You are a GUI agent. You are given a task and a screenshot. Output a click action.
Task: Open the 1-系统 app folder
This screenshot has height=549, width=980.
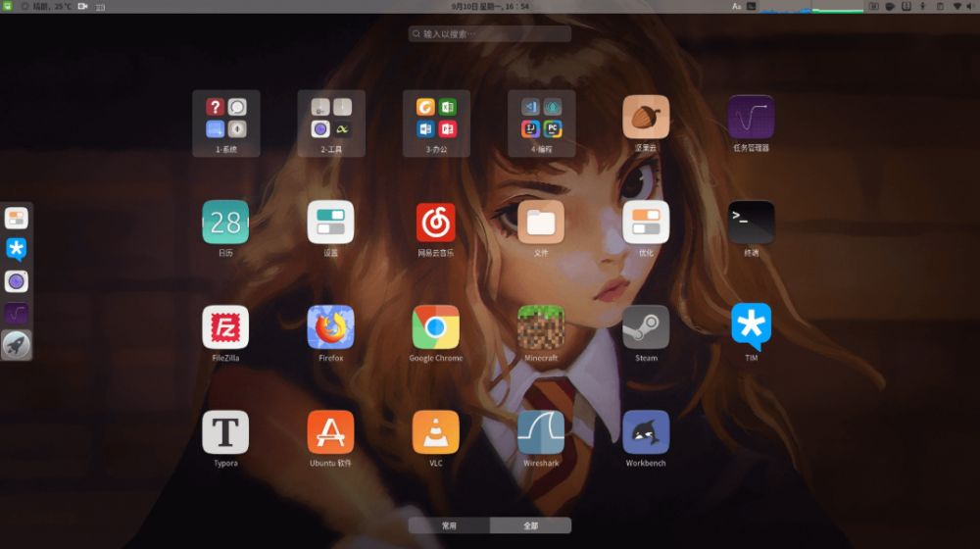tap(225, 124)
